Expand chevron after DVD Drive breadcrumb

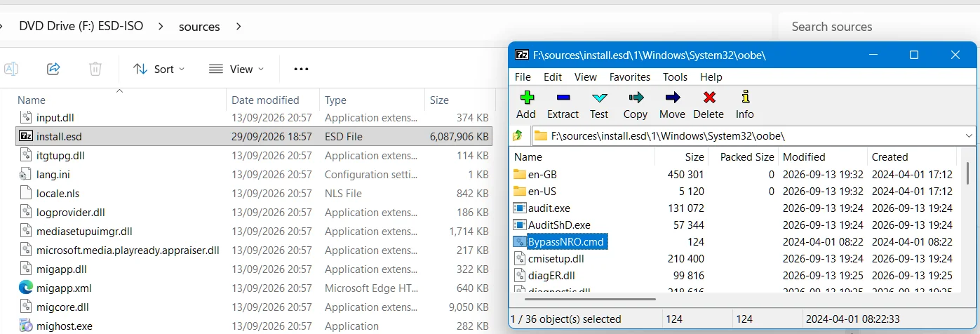[161, 26]
